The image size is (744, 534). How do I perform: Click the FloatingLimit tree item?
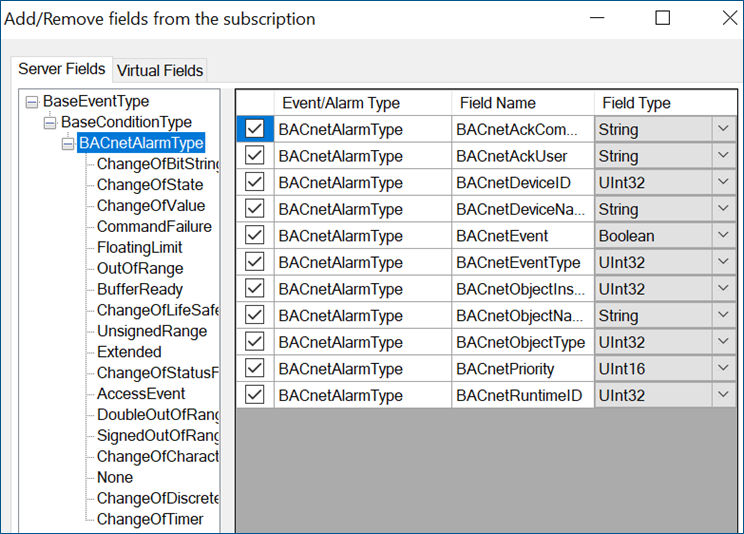pos(139,247)
